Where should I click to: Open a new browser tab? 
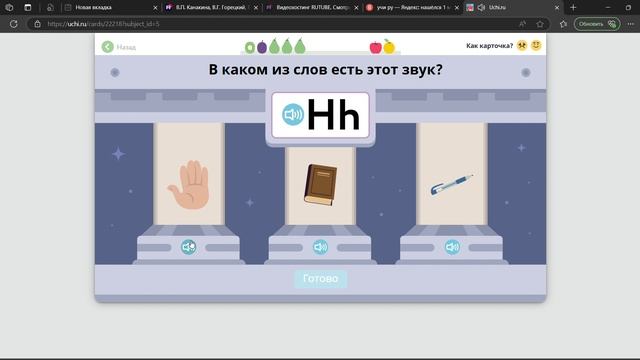tap(573, 7)
